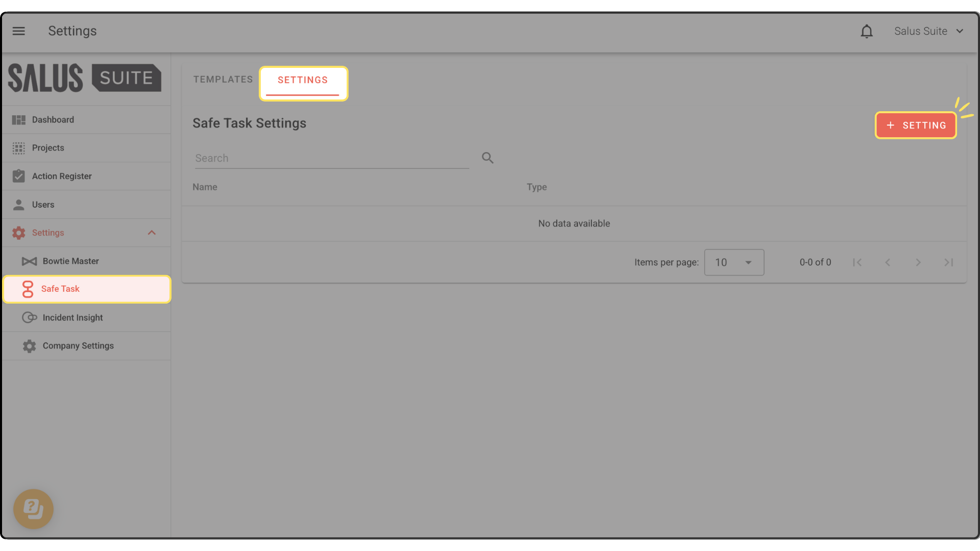Open the Projects sidebar item
This screenshot has height=551, width=980.
point(48,148)
